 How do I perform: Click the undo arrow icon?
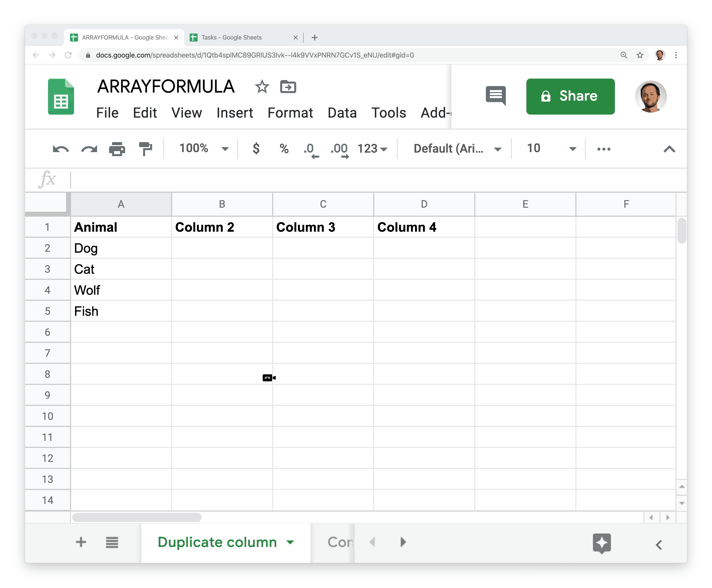point(61,149)
